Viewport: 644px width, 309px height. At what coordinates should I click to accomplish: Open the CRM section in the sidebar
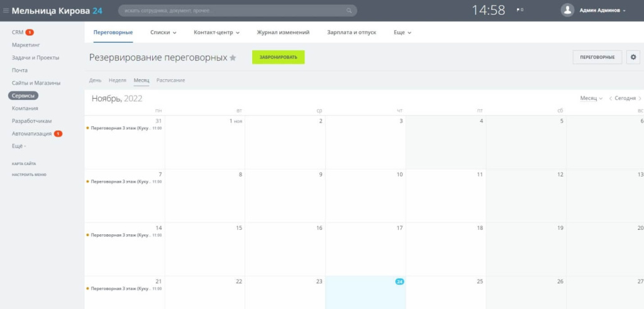pos(18,32)
